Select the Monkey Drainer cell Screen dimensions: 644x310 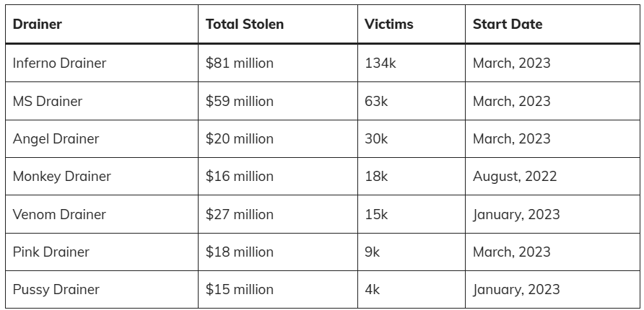[62, 177]
